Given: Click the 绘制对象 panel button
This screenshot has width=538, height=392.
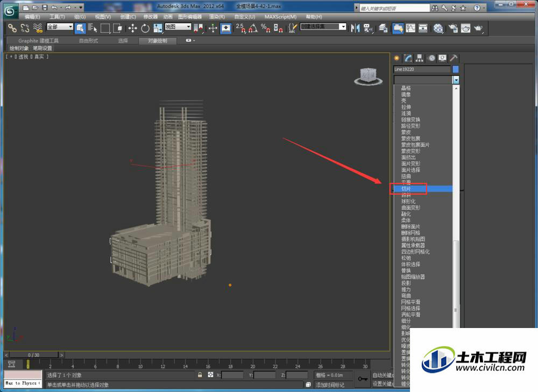Looking at the screenshot, I should click(19, 48).
